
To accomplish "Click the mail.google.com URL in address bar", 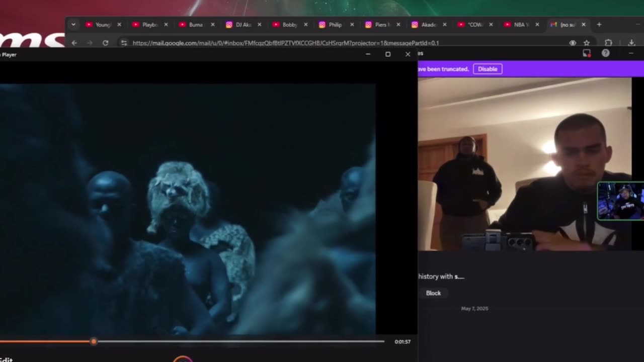I will tap(286, 43).
